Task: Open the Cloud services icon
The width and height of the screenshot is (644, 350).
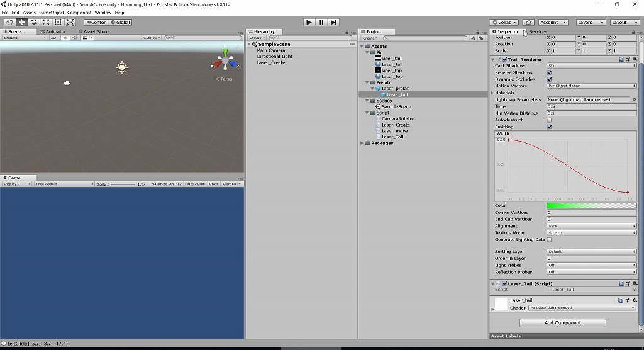Action: pyautogui.click(x=528, y=22)
